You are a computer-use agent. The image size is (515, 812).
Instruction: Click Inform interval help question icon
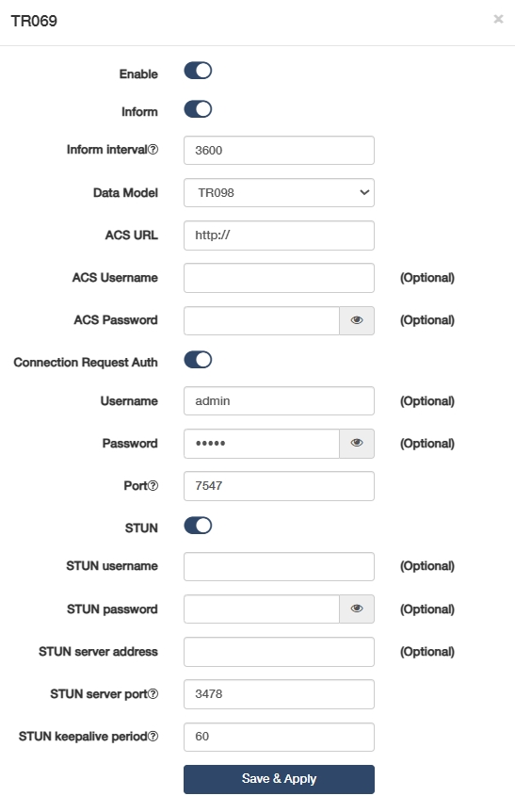pyautogui.click(x=153, y=149)
